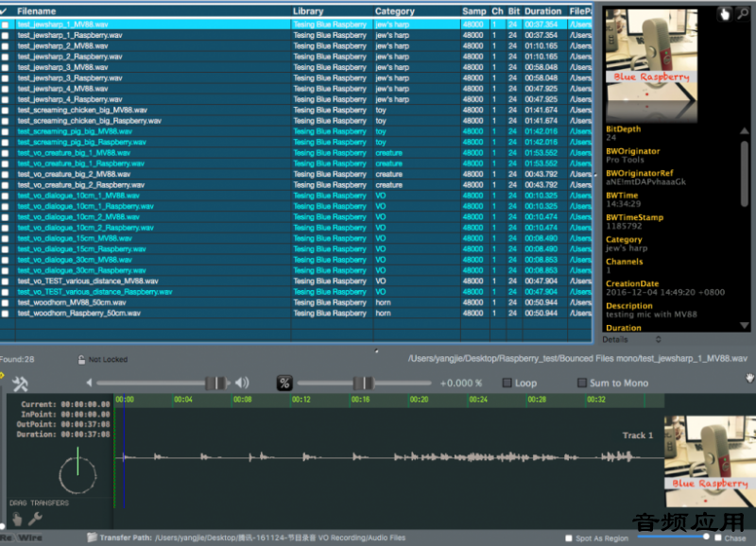This screenshot has width=756, height=546.
Task: Click the Track 1 label on waveform
Action: (x=637, y=435)
